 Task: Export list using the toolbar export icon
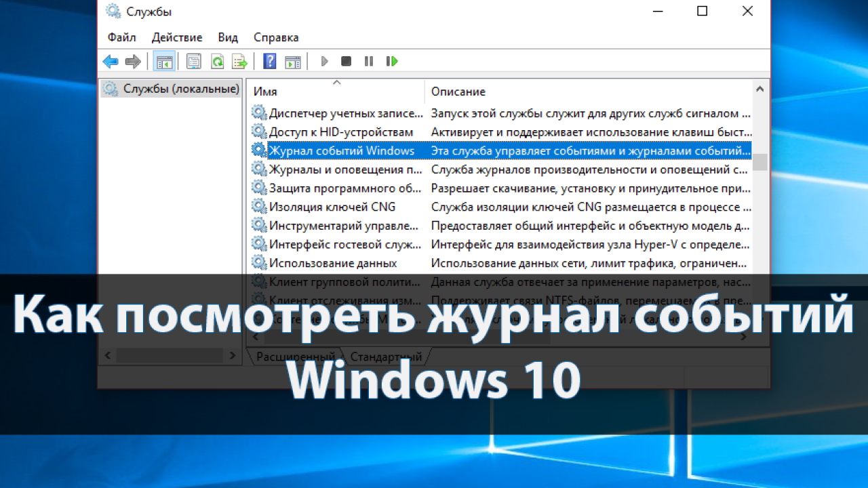239,62
